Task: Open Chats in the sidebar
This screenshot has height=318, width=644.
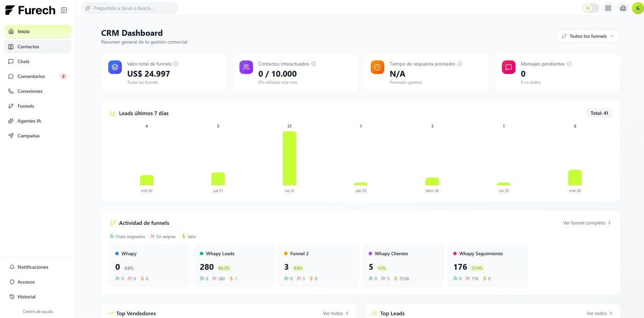Action: (38, 62)
